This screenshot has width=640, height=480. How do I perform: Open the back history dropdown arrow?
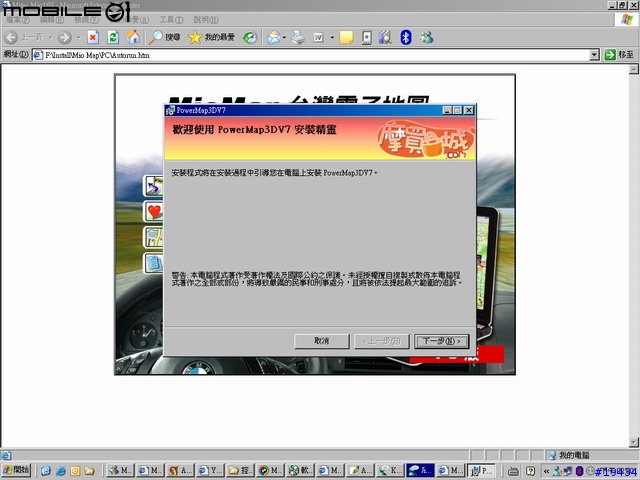51,38
